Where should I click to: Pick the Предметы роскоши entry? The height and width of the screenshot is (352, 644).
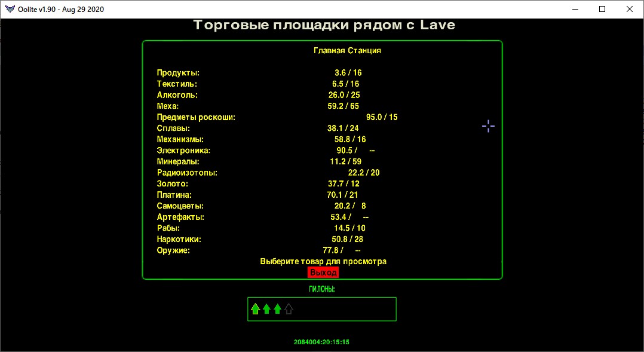pos(196,118)
